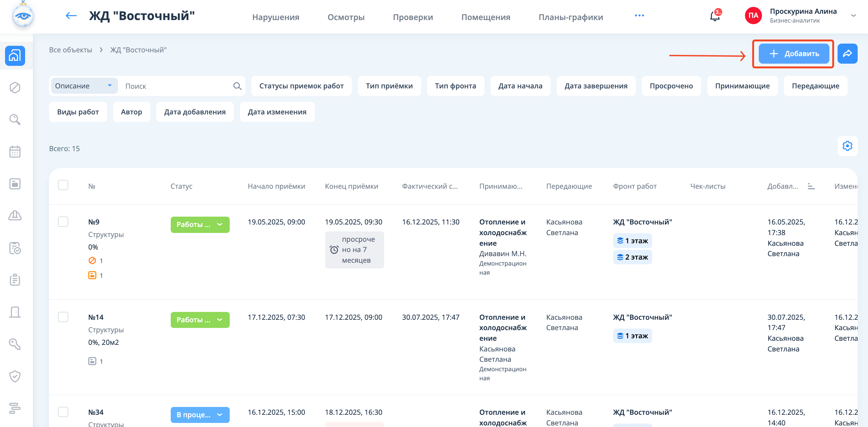Open table settings gear icon
The image size is (868, 427).
click(x=847, y=146)
